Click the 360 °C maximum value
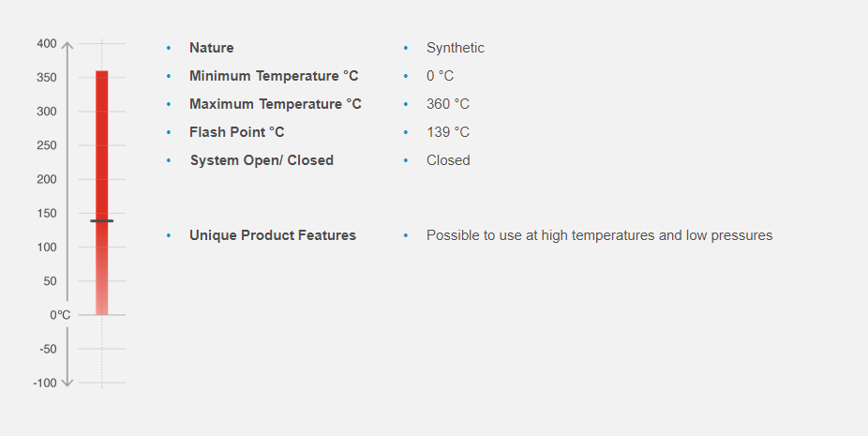This screenshot has width=868, height=436. [x=448, y=104]
